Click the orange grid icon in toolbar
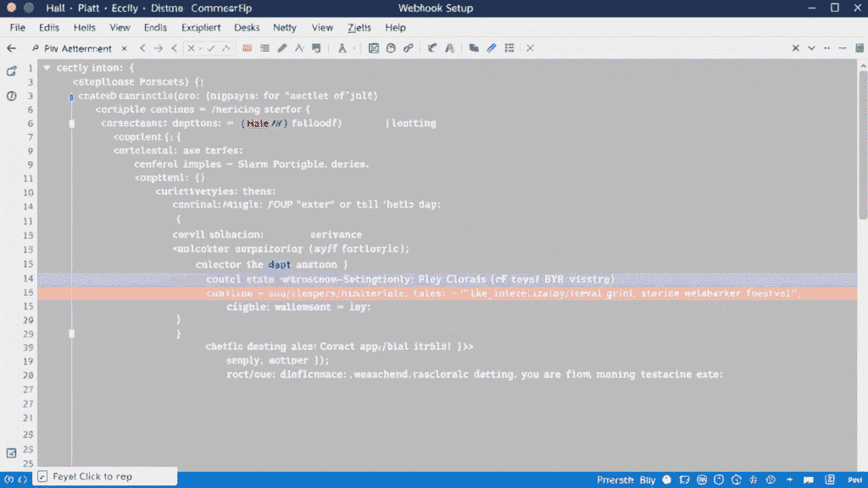 point(247,48)
